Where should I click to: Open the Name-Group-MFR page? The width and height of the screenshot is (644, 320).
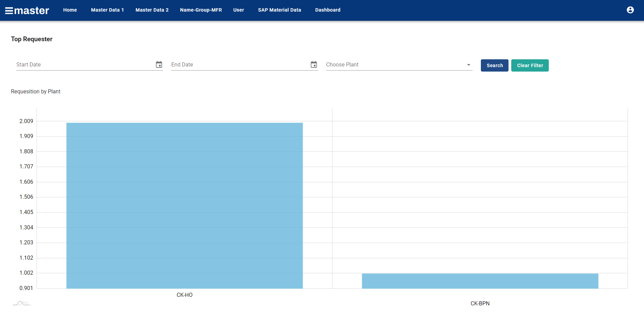coord(201,10)
